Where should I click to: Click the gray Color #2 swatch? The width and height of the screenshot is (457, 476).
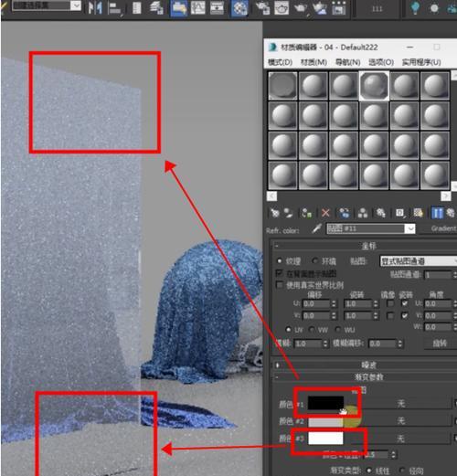pos(325,422)
